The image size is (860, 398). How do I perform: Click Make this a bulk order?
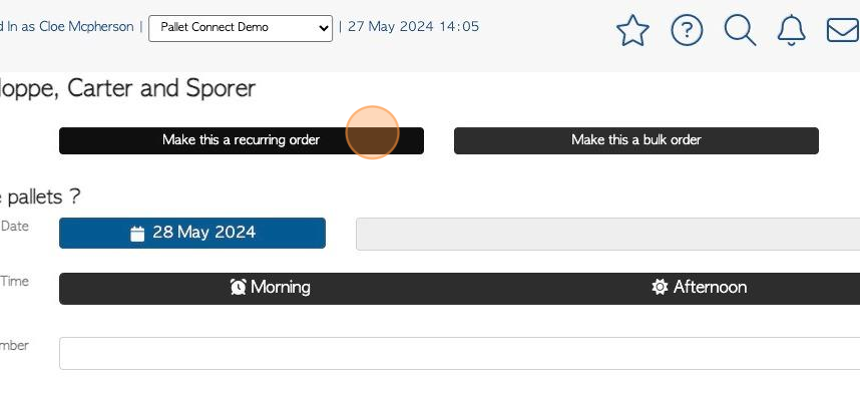[636, 140]
